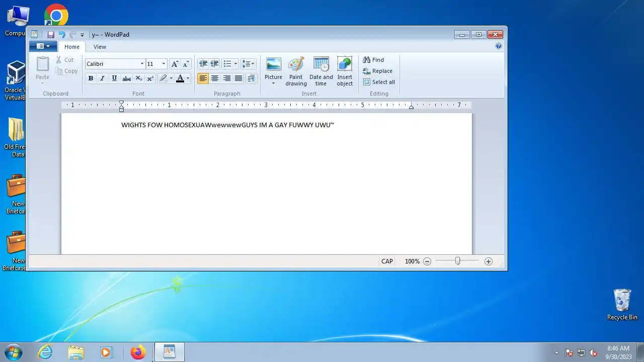Click the 100% zoom level text
The width and height of the screenshot is (644, 362).
coord(412,261)
